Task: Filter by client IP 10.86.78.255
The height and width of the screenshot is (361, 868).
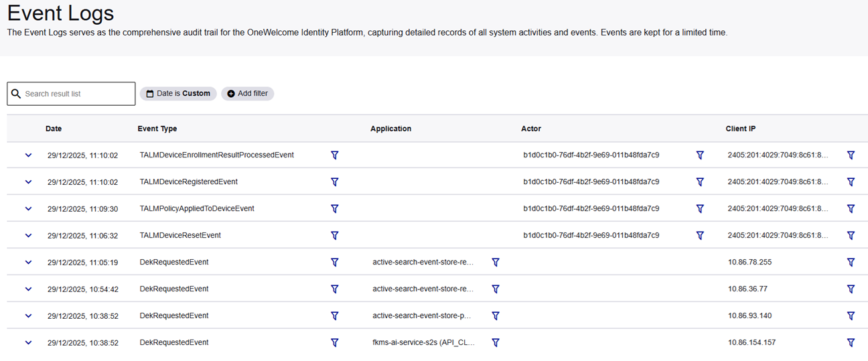Action: [851, 262]
